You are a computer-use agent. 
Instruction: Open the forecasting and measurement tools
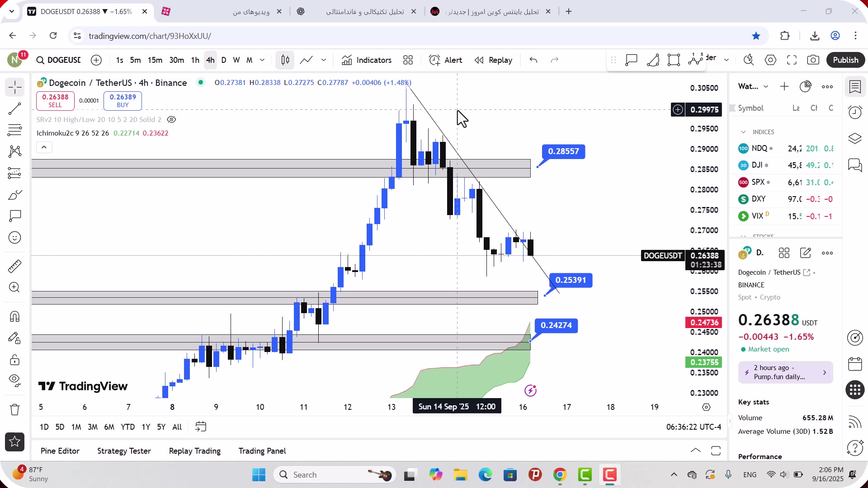15,173
